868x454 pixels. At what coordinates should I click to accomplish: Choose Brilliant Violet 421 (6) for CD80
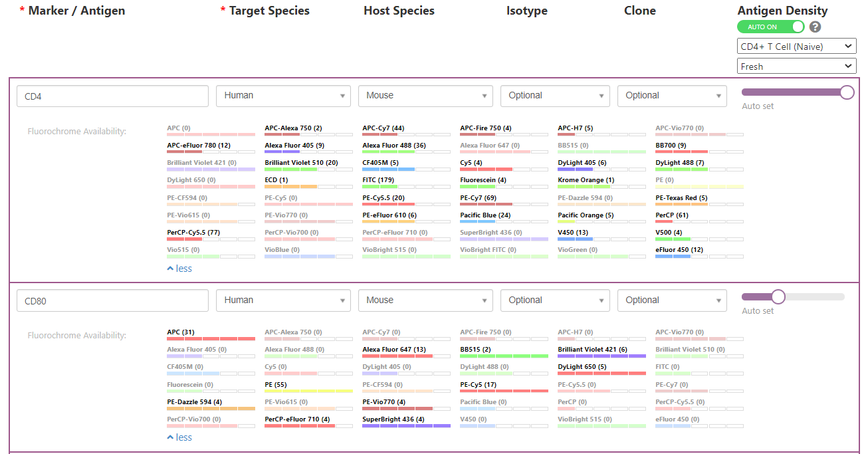(x=592, y=350)
